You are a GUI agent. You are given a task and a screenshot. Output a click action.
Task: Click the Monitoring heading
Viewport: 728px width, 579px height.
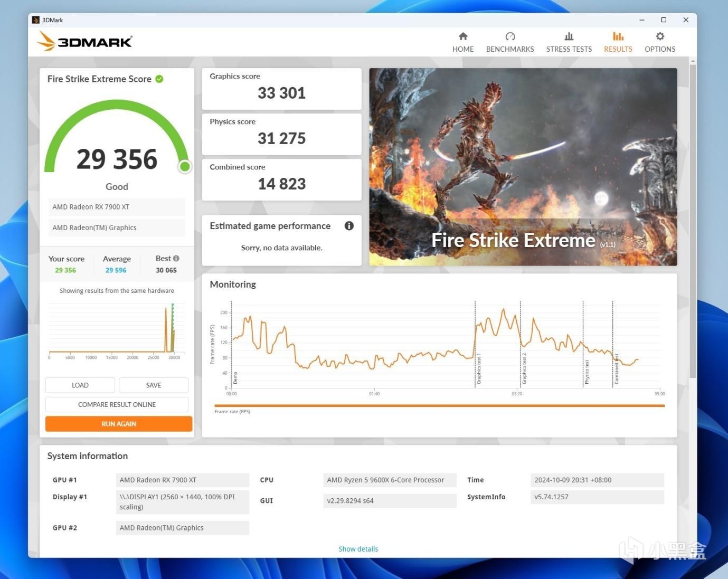pos(233,284)
